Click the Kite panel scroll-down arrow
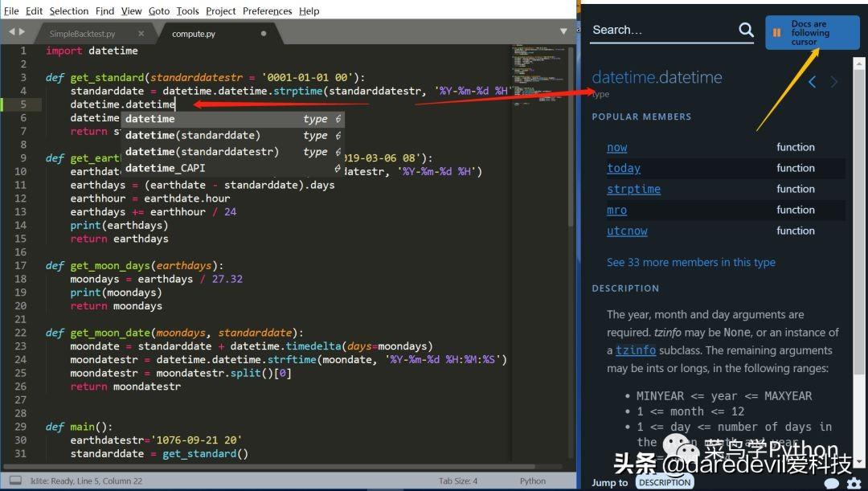 click(x=858, y=461)
